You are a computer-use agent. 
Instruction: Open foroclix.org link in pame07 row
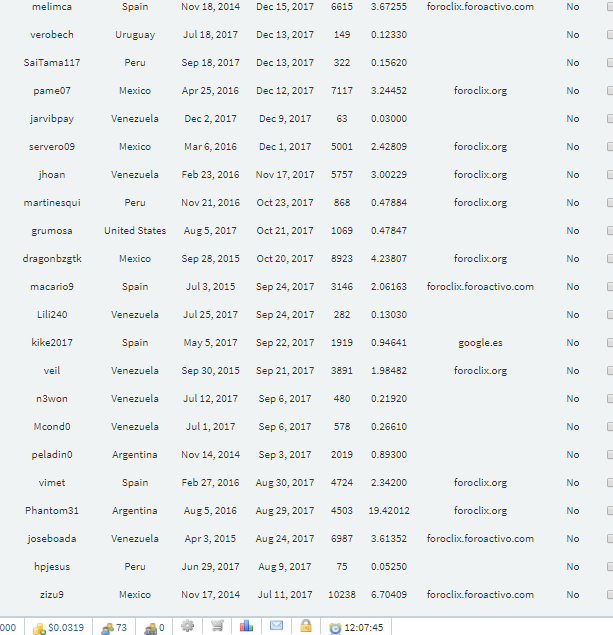click(480, 90)
